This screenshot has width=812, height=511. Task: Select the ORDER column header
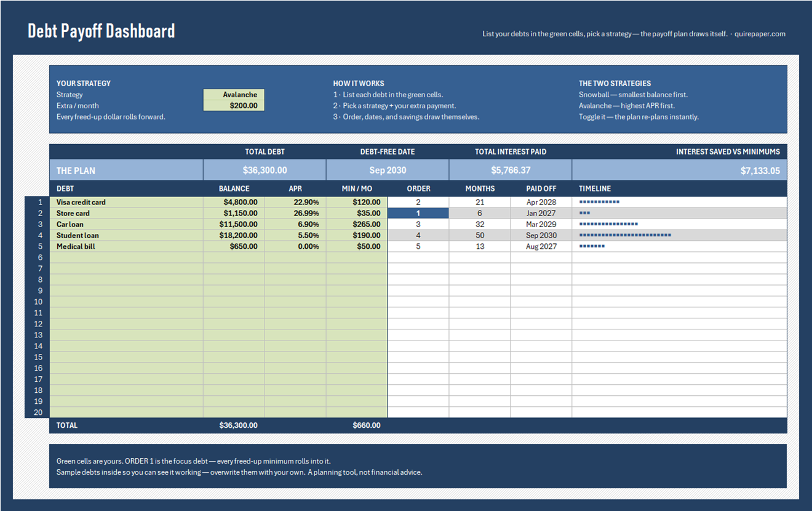(418, 188)
